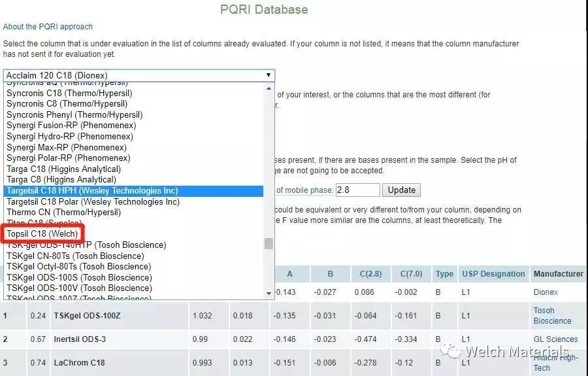Open the Acclaim 120 C18 column dropdown
The height and width of the screenshot is (376, 588).
[139, 75]
